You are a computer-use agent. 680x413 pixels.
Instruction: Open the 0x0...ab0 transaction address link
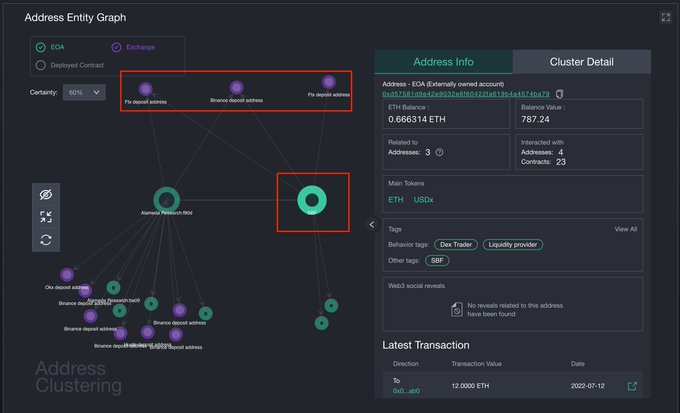pyautogui.click(x=406, y=391)
